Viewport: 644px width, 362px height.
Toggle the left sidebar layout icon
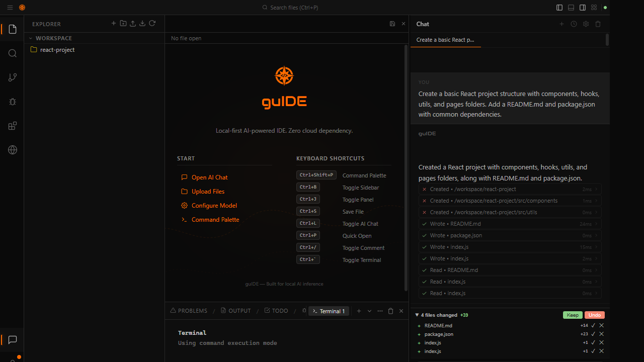559,8
